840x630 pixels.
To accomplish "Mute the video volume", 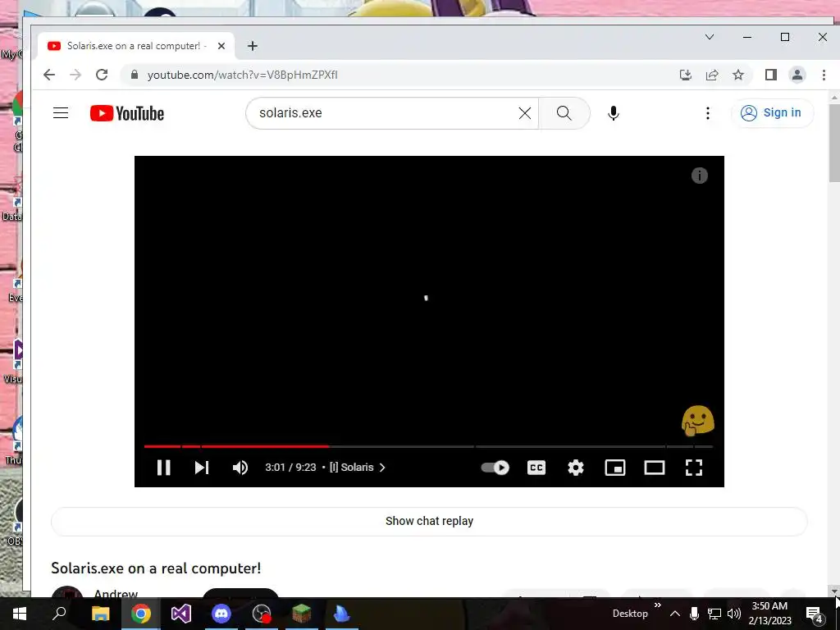I will tap(240, 468).
